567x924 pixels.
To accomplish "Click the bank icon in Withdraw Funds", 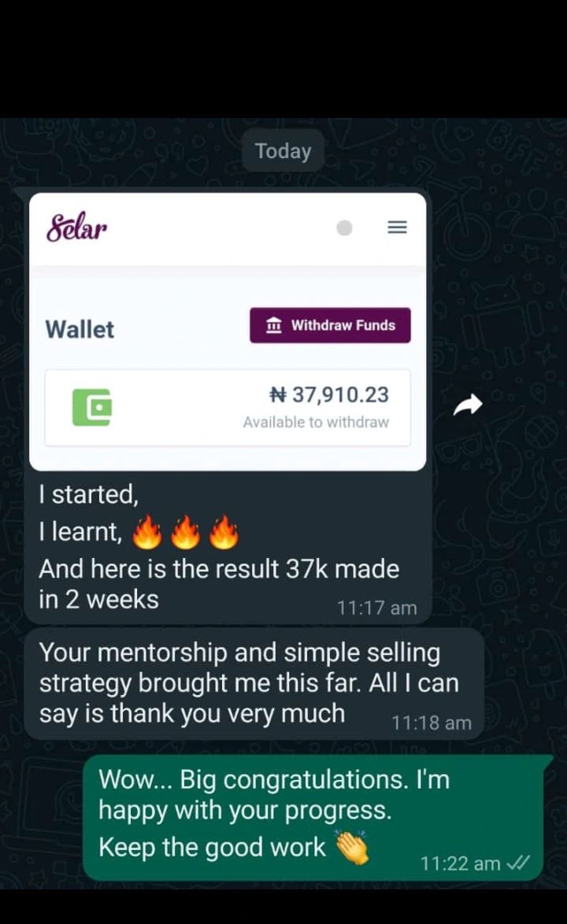I will tap(273, 325).
